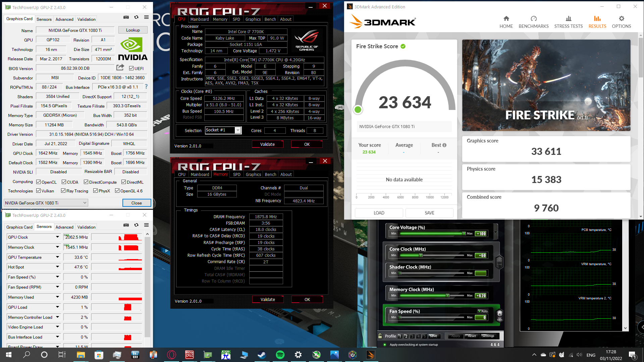
Task: Switch to Advanced tab in top GPU-Z window
Action: pyautogui.click(x=64, y=19)
